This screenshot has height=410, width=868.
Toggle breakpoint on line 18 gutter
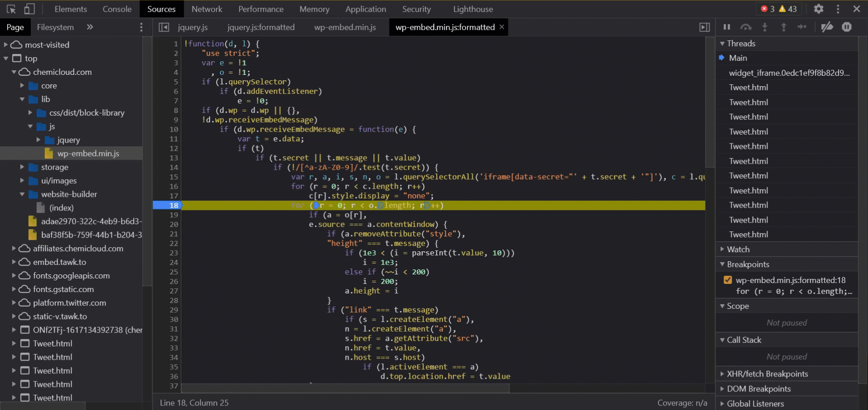174,205
